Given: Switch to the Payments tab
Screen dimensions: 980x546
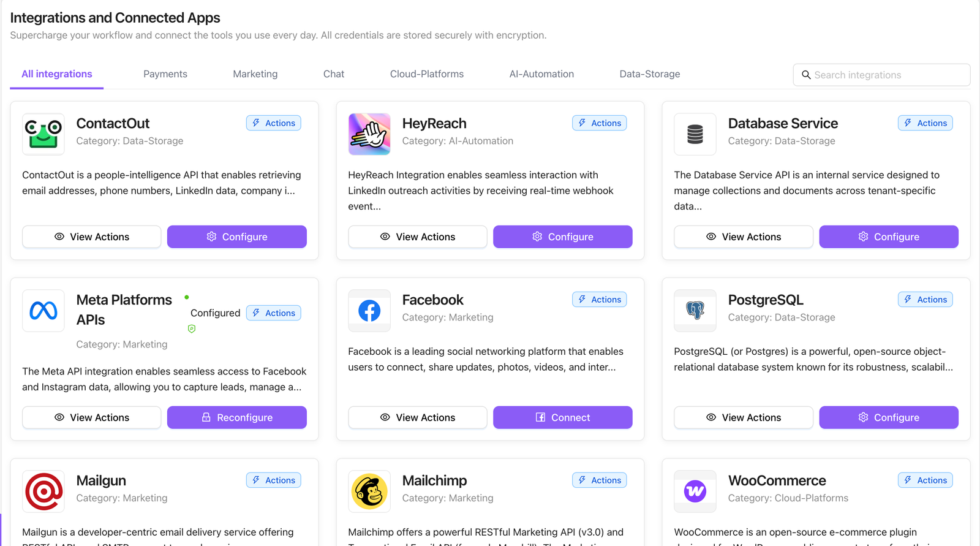Looking at the screenshot, I should (165, 74).
